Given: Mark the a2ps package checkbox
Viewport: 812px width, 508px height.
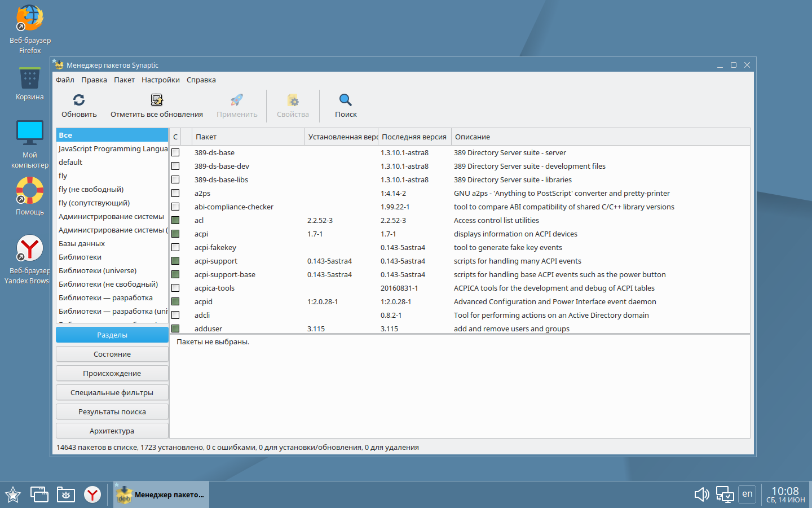Looking at the screenshot, I should point(175,193).
